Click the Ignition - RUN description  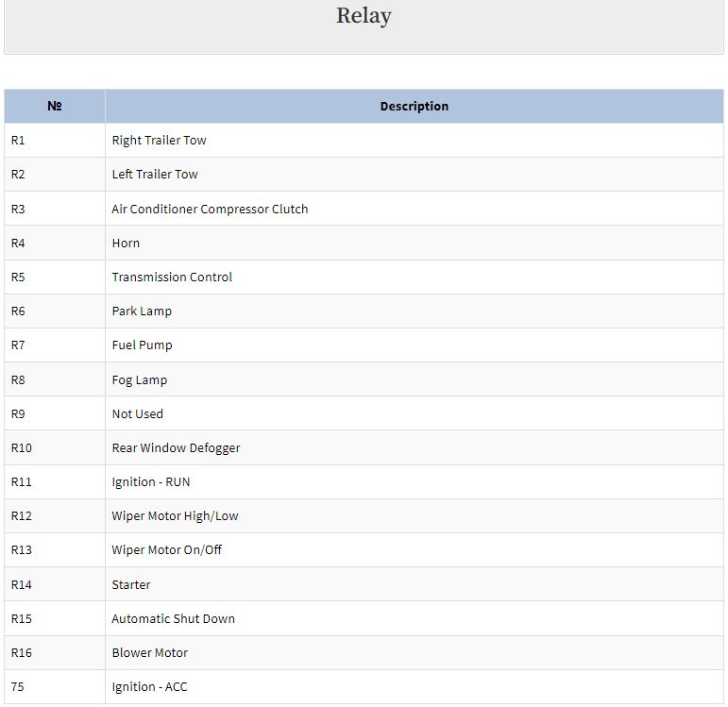tap(151, 481)
